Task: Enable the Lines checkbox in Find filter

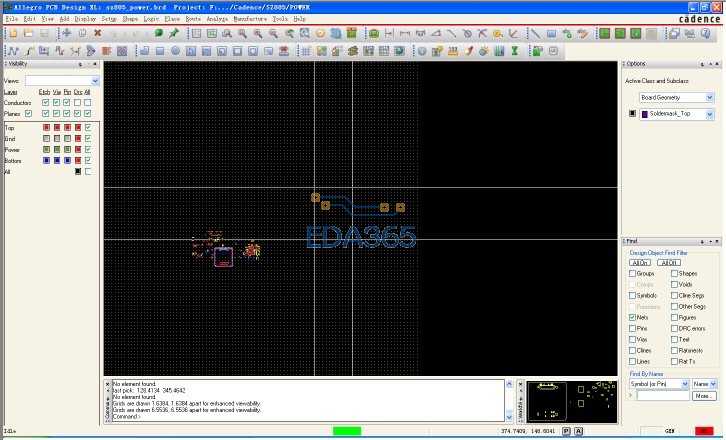Action: [632, 361]
